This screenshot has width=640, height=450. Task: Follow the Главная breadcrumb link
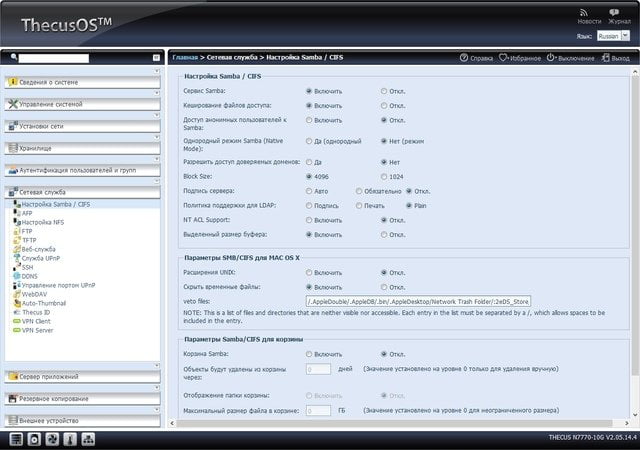[185, 58]
